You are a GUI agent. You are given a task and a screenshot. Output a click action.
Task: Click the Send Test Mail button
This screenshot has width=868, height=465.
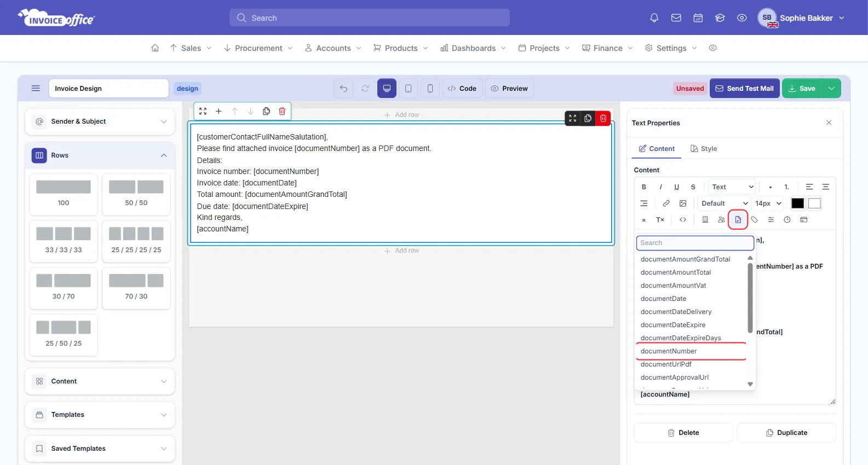point(745,89)
